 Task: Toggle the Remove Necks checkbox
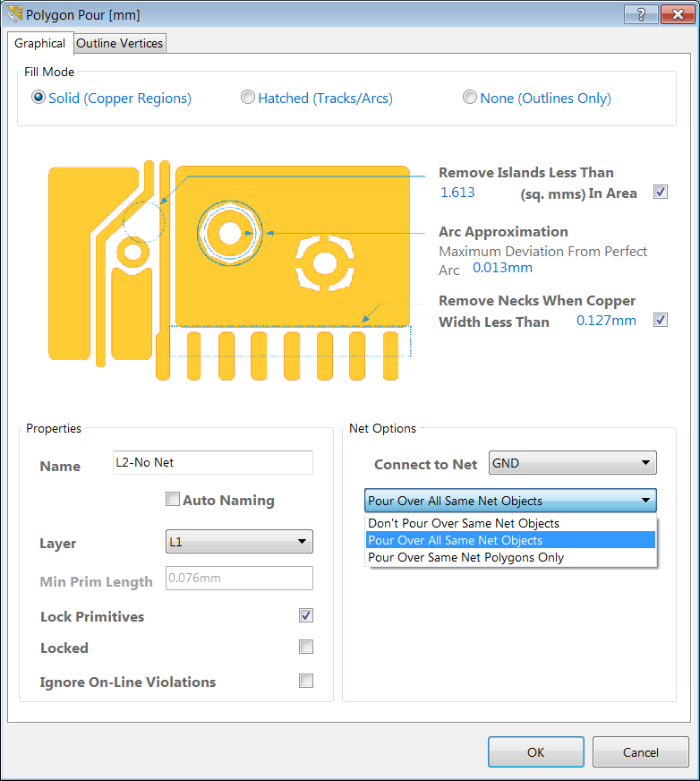(x=661, y=320)
